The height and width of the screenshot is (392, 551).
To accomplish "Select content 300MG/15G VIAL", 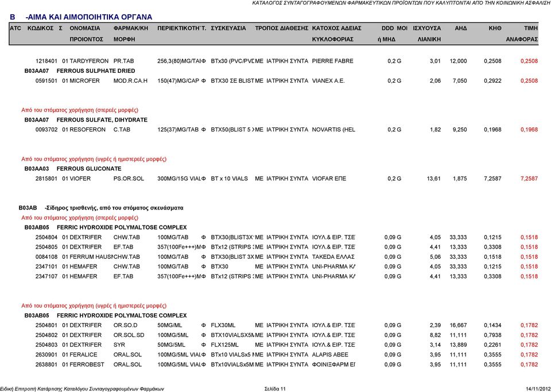I will pos(179,178).
